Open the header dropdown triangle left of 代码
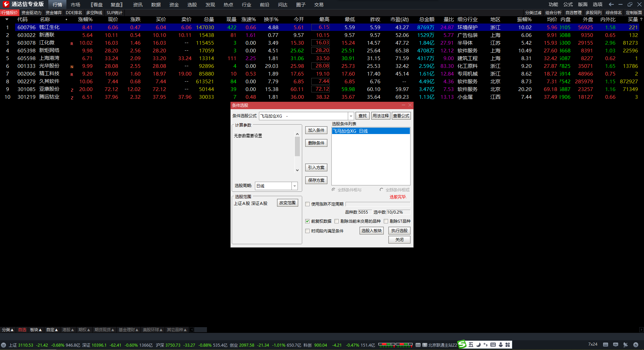Image resolution: width=644 pixels, height=350 pixels. [x=7, y=19]
